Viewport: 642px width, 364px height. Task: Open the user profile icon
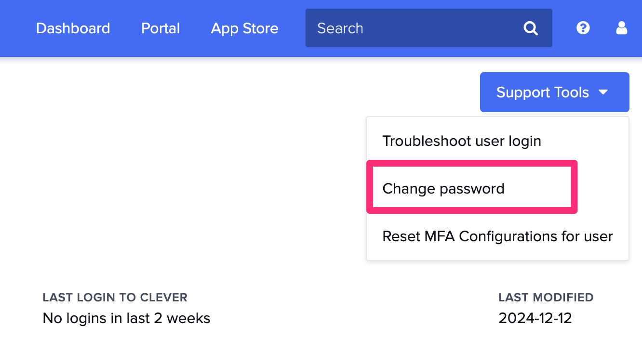click(x=622, y=28)
